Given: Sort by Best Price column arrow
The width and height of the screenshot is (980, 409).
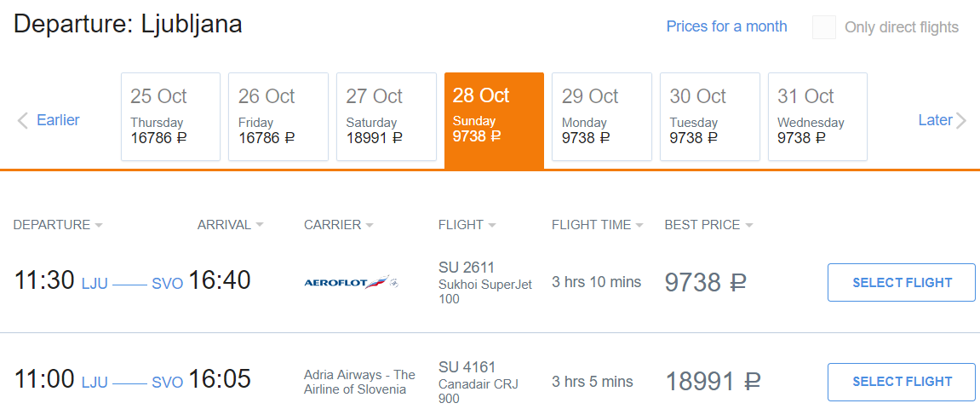Looking at the screenshot, I should click(x=749, y=226).
